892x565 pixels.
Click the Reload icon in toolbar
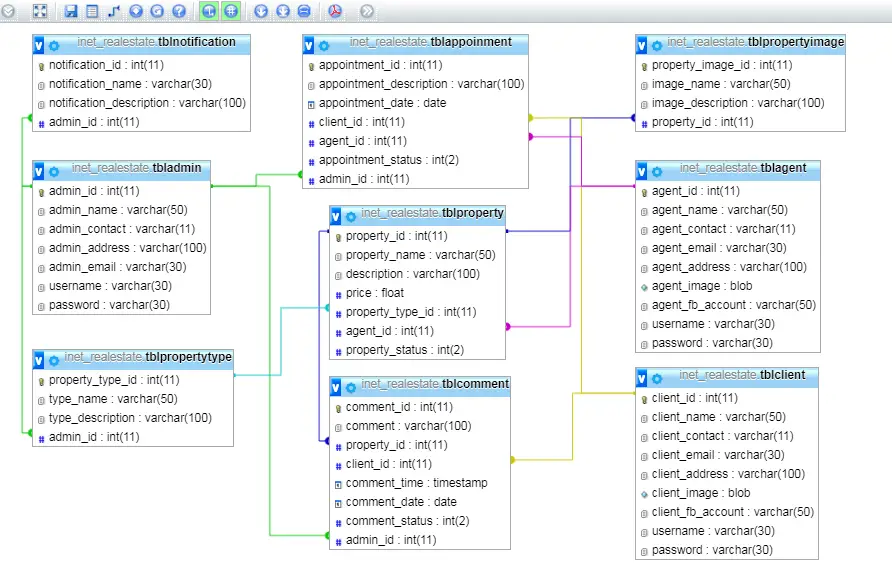[x=157, y=11]
